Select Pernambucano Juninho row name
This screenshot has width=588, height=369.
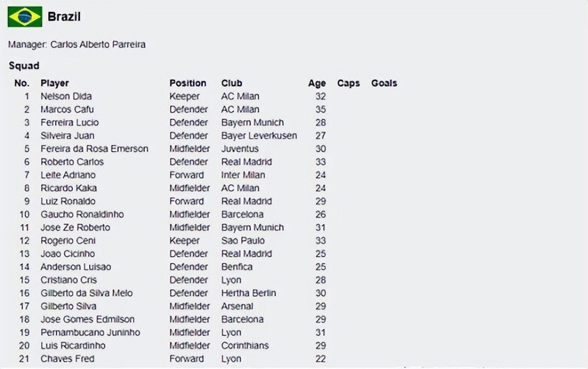coord(90,333)
